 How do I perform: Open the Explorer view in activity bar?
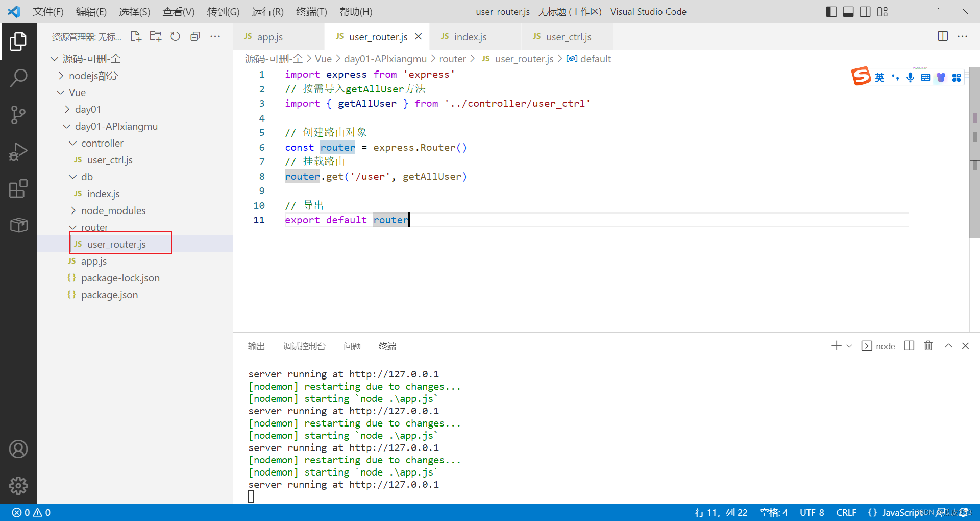(x=18, y=41)
